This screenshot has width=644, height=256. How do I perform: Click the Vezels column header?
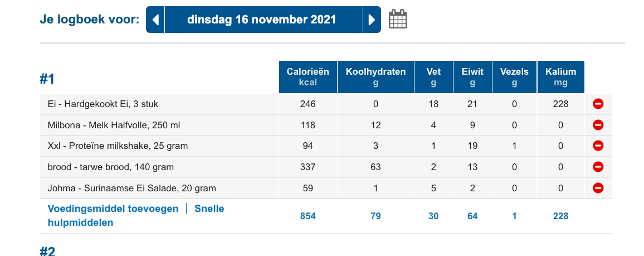(x=514, y=77)
